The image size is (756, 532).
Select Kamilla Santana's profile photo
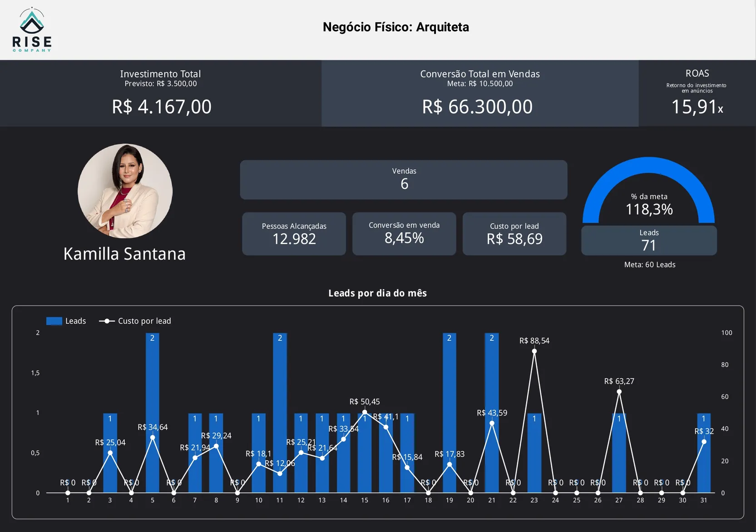(x=125, y=191)
